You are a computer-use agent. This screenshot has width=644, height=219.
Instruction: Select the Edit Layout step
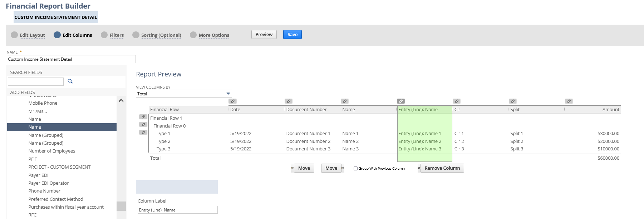click(32, 35)
